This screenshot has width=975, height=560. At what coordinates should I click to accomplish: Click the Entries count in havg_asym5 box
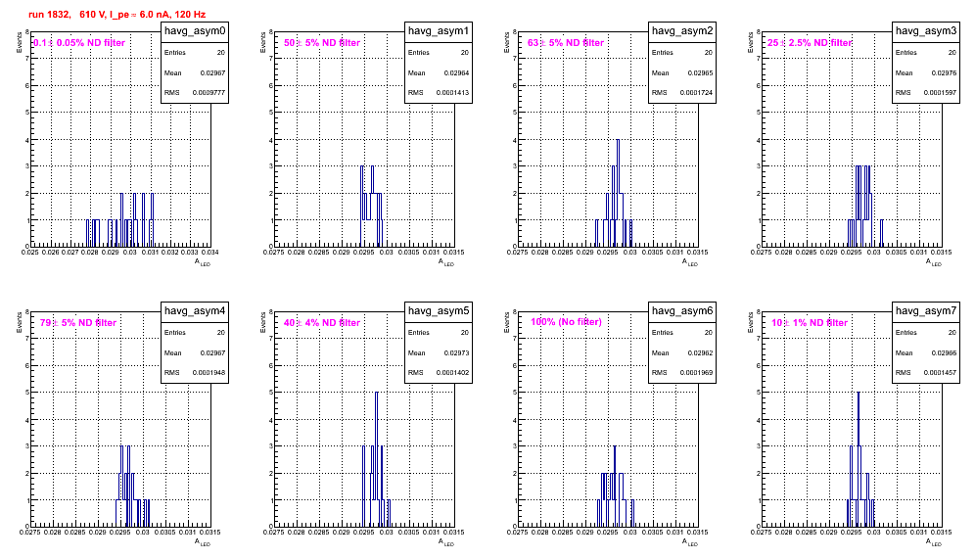tap(465, 333)
